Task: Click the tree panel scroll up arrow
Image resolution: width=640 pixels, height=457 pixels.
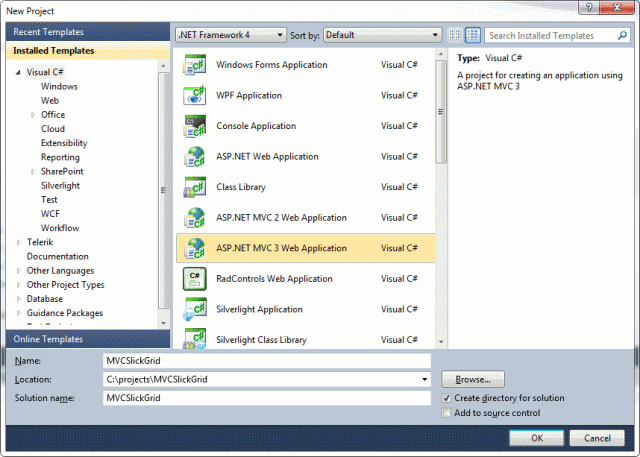Action: tap(163, 66)
